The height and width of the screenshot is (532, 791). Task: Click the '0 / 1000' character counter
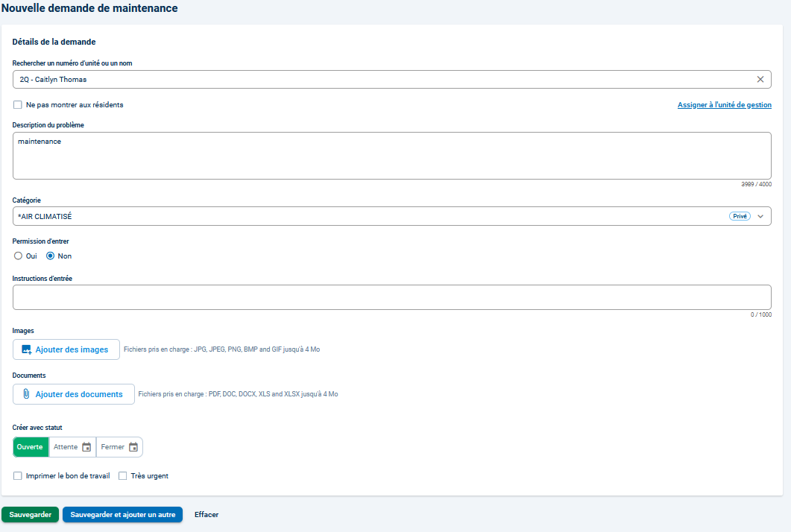[x=760, y=314]
